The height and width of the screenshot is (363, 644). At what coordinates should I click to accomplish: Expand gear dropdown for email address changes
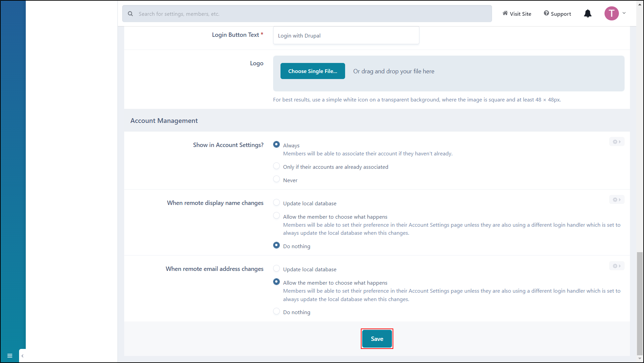(x=616, y=266)
